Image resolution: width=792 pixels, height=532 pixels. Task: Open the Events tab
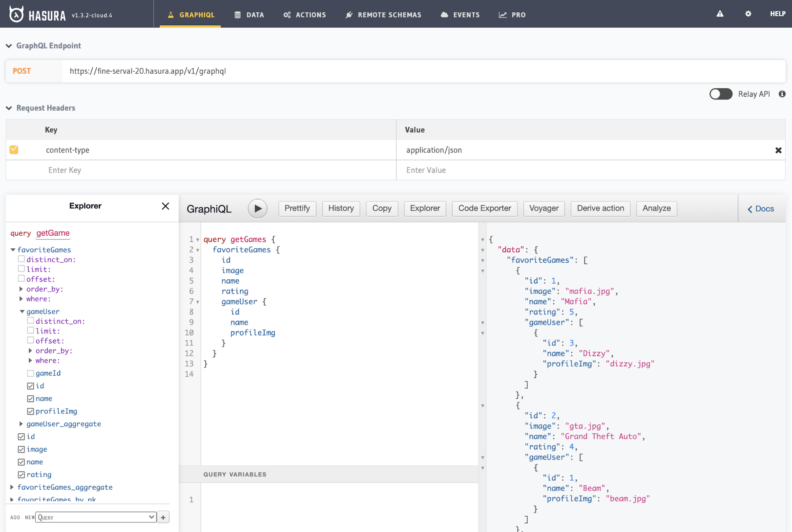pos(460,15)
